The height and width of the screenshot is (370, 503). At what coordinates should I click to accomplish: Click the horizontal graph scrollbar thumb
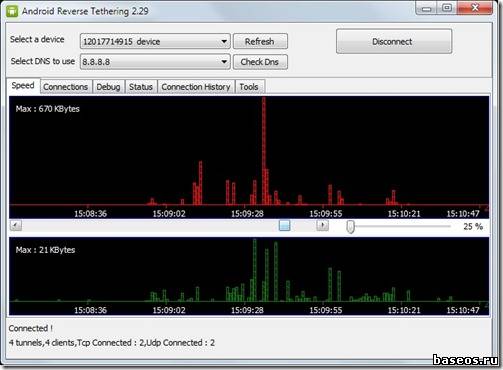pyautogui.click(x=284, y=226)
